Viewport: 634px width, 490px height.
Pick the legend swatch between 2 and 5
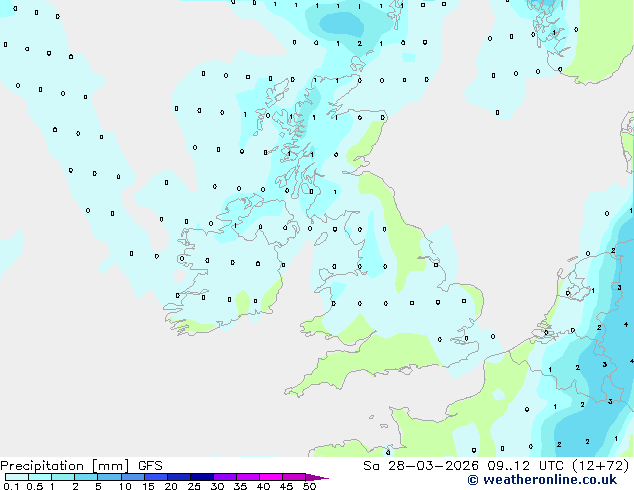click(x=86, y=477)
